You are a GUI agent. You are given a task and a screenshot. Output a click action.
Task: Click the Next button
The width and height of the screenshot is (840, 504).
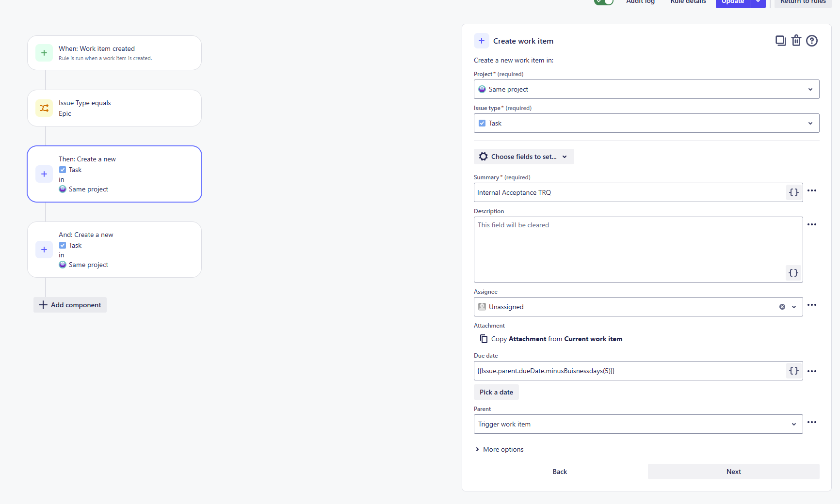pos(734,472)
